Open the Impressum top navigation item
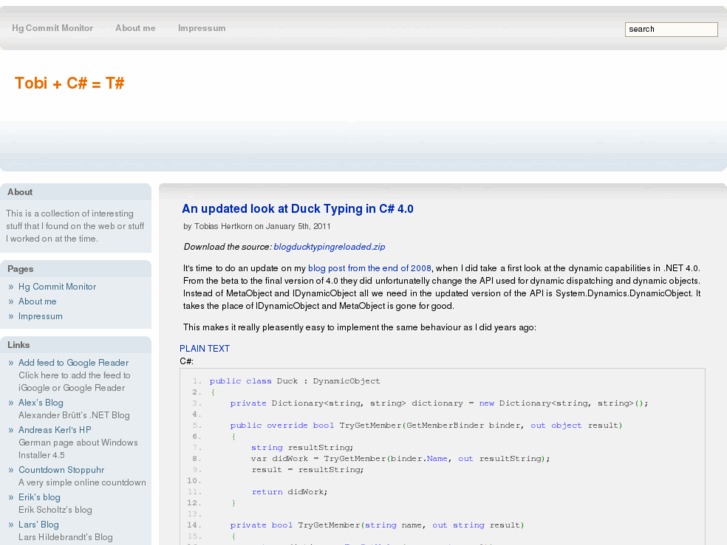 click(201, 28)
